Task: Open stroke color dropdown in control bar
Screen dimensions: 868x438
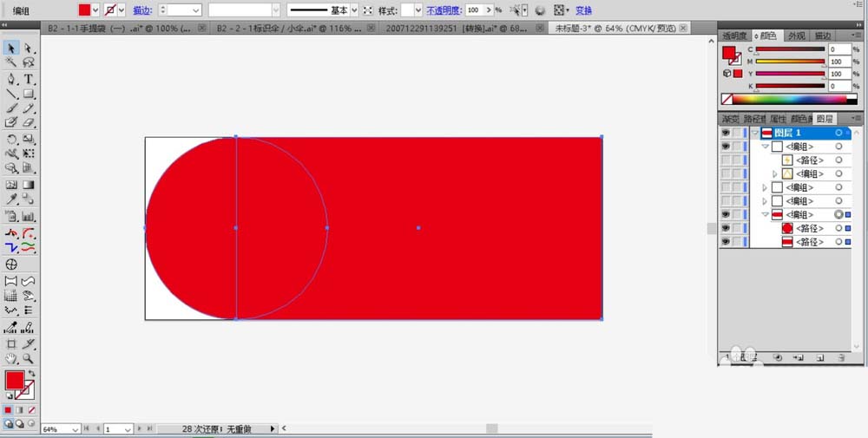Action: [x=122, y=10]
